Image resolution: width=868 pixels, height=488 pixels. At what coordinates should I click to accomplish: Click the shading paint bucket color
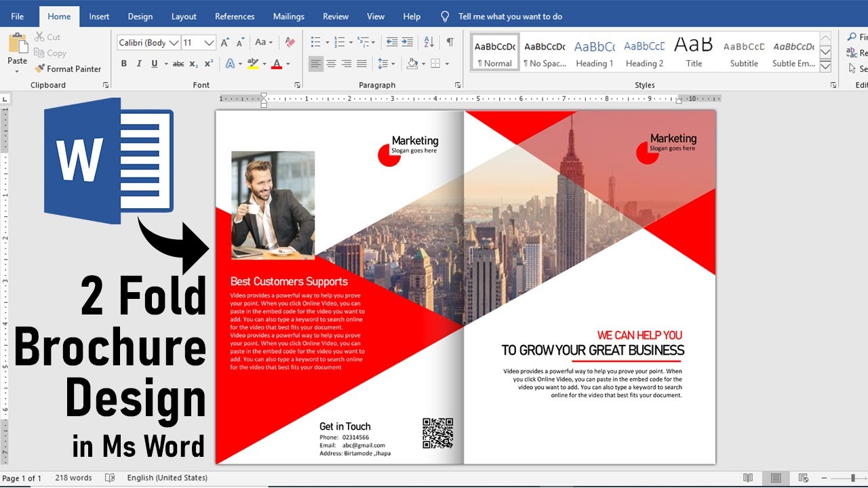coord(412,64)
